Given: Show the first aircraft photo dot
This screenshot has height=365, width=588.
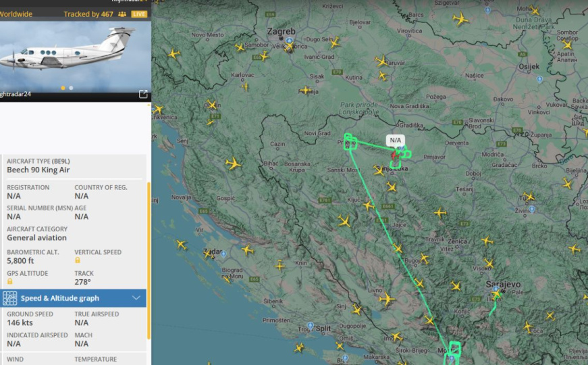Looking at the screenshot, I should 63,88.
